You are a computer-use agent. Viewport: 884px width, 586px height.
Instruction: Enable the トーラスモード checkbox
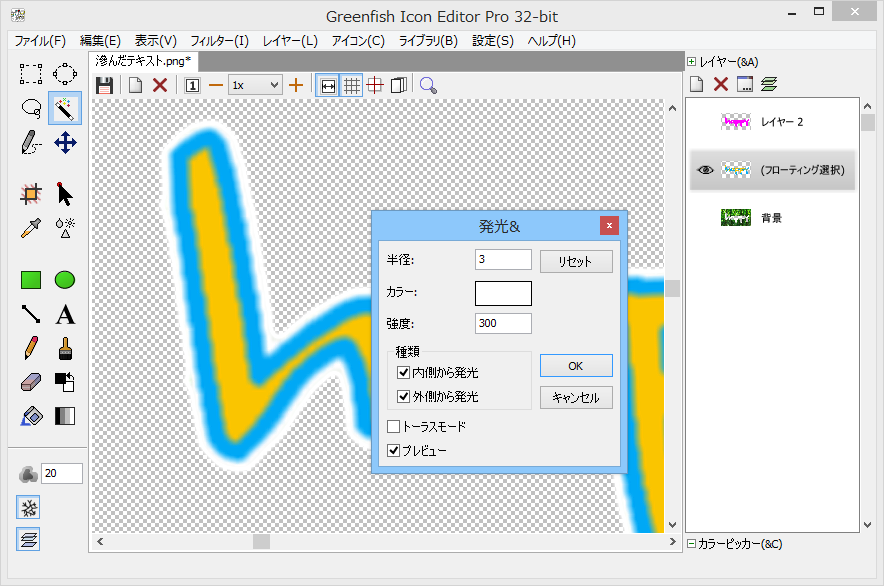tap(394, 425)
